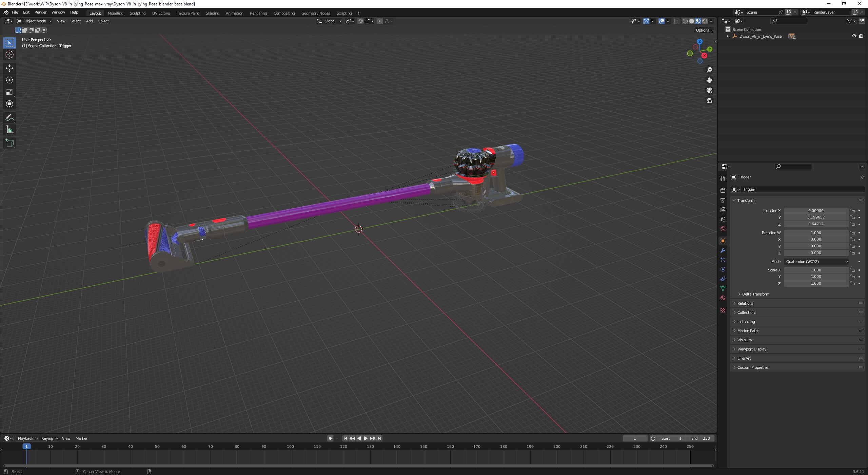Switch to Rendered viewport shading
Image resolution: width=868 pixels, height=475 pixels.
(x=705, y=21)
